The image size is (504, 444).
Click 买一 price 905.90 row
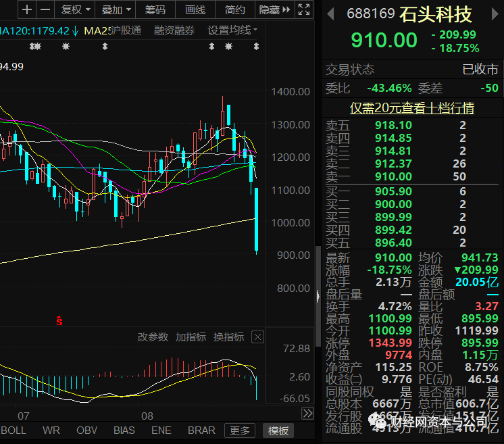[411, 191]
